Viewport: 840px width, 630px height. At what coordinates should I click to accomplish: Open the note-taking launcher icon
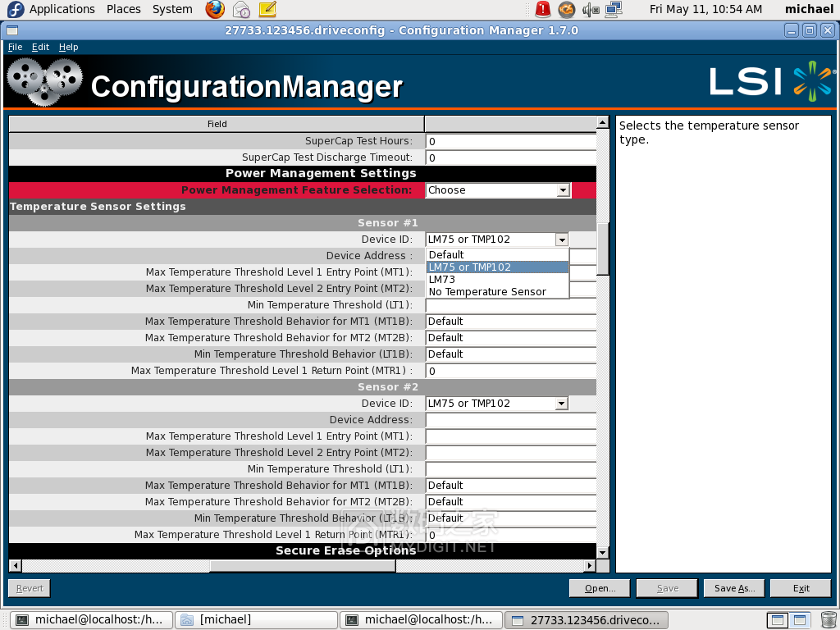(x=267, y=9)
